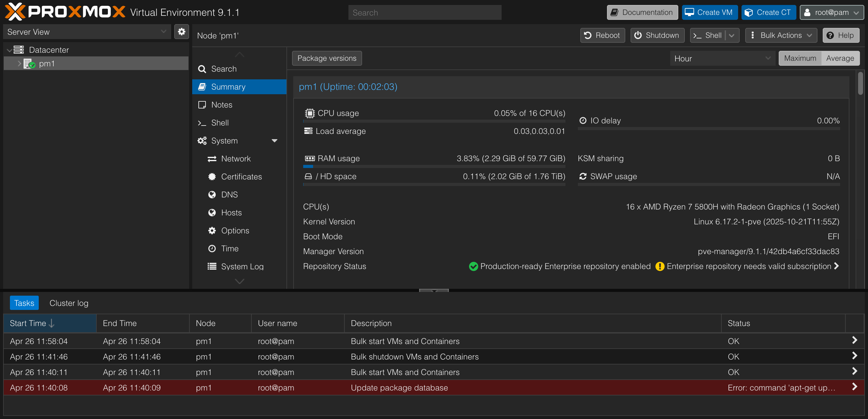
Task: Click the CPU usage chip icon
Action: pyautogui.click(x=309, y=113)
